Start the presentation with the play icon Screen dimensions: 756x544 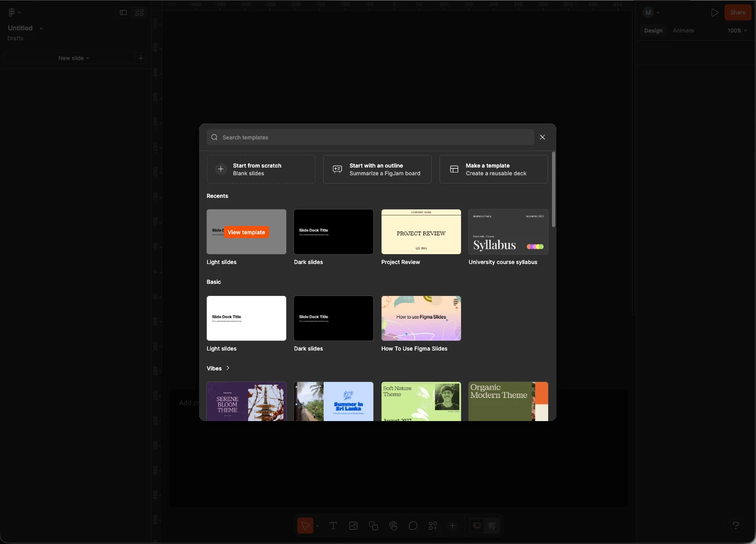714,12
